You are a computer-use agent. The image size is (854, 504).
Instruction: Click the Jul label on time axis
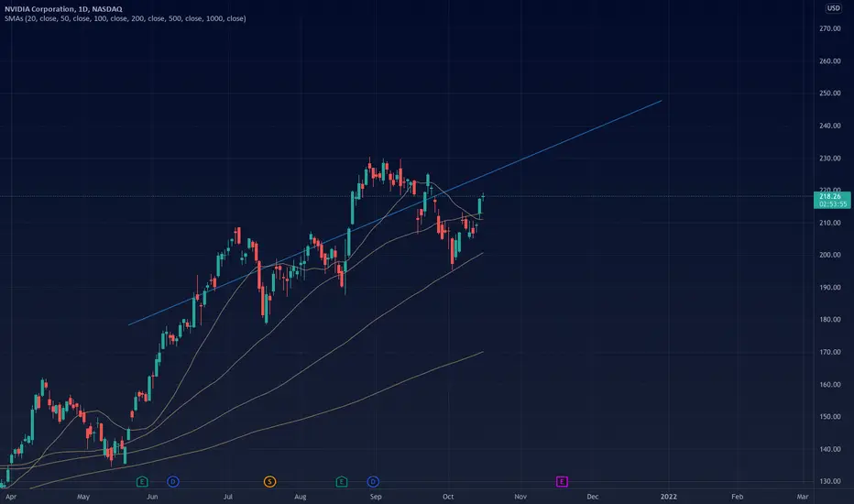[x=228, y=497]
